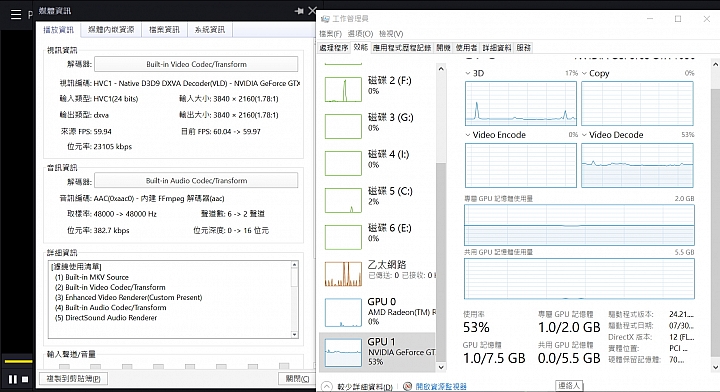
Task: Click the player seek progress bar
Action: click(18, 361)
